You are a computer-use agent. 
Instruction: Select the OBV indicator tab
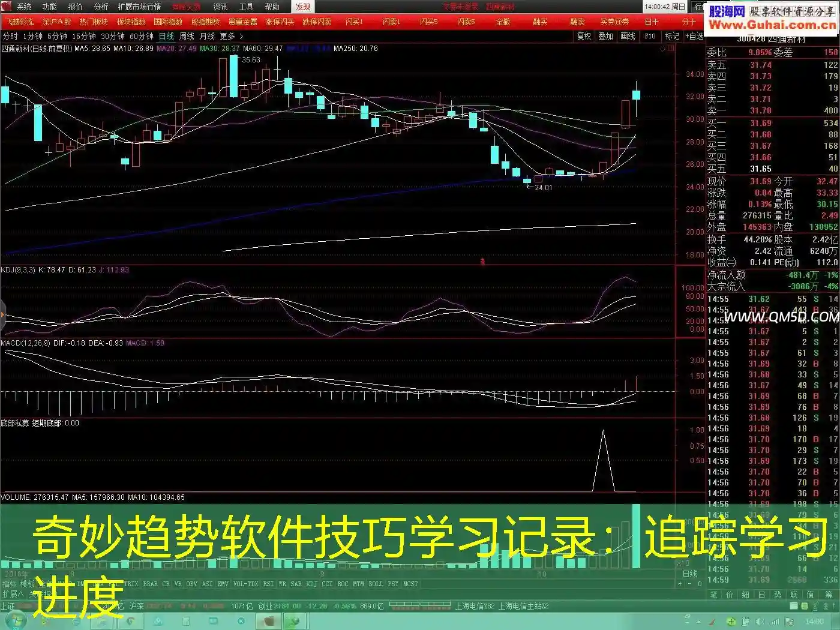(191, 584)
